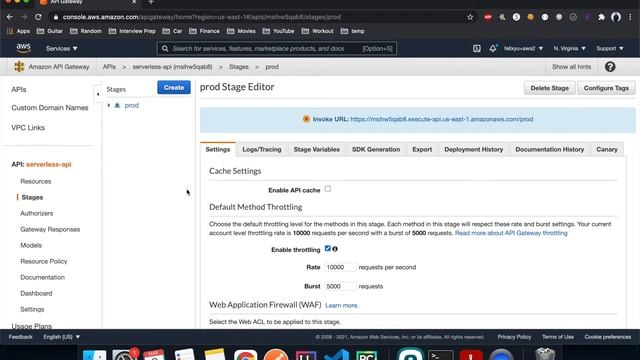640x360 pixels.
Task: Click the Create stage button
Action: (x=174, y=87)
